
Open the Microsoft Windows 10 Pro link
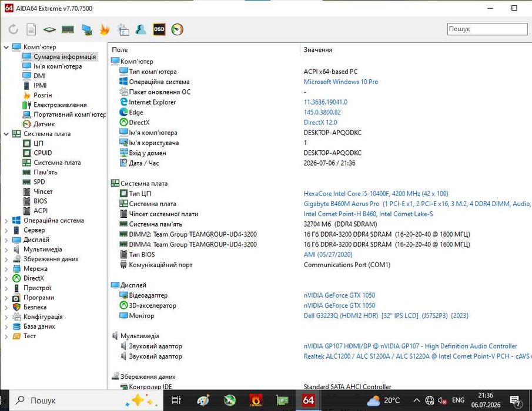pyautogui.click(x=340, y=82)
